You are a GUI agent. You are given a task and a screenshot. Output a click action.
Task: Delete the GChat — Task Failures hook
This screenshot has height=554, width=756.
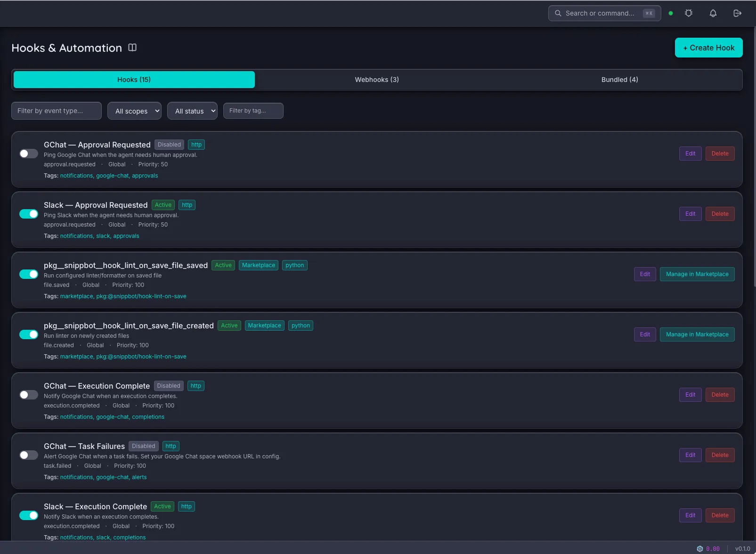pyautogui.click(x=720, y=455)
